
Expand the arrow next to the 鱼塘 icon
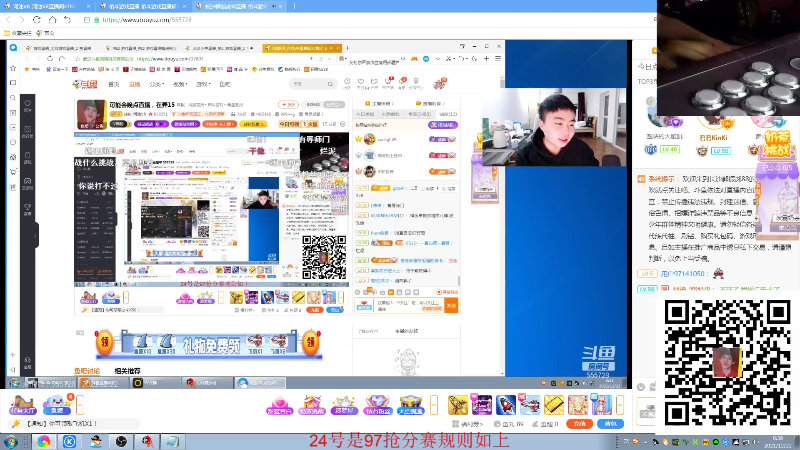(x=80, y=405)
